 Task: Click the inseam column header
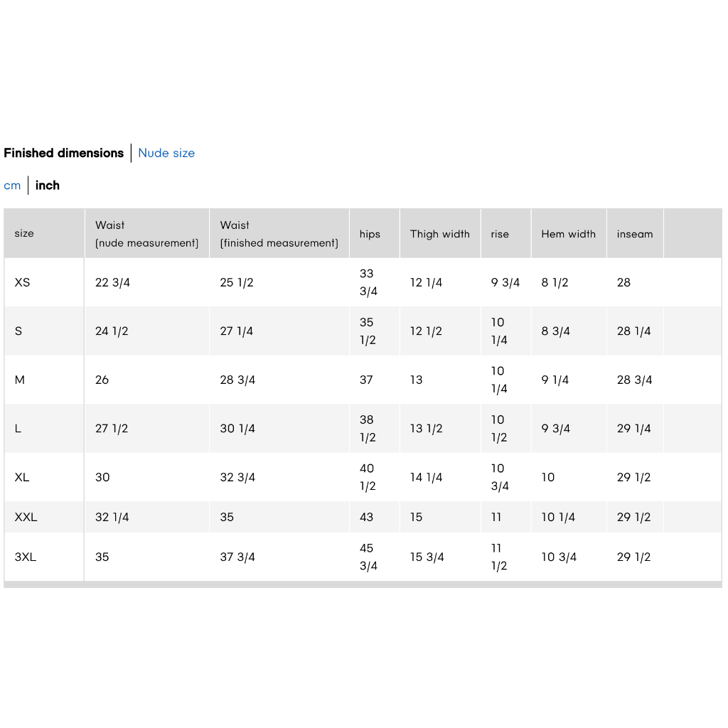coord(636,233)
